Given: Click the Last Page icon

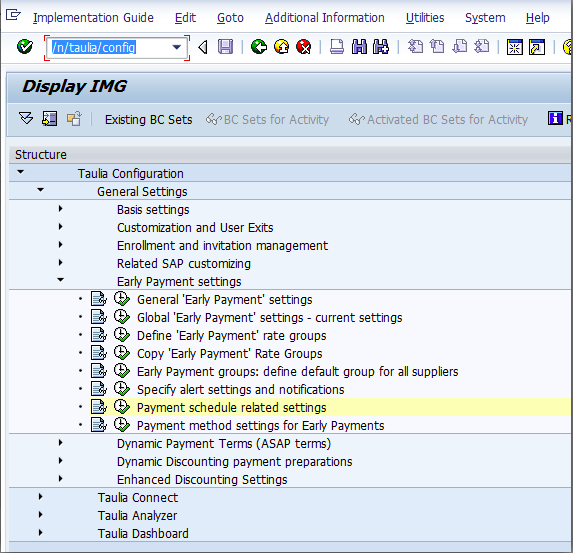Looking at the screenshot, I should click(482, 47).
